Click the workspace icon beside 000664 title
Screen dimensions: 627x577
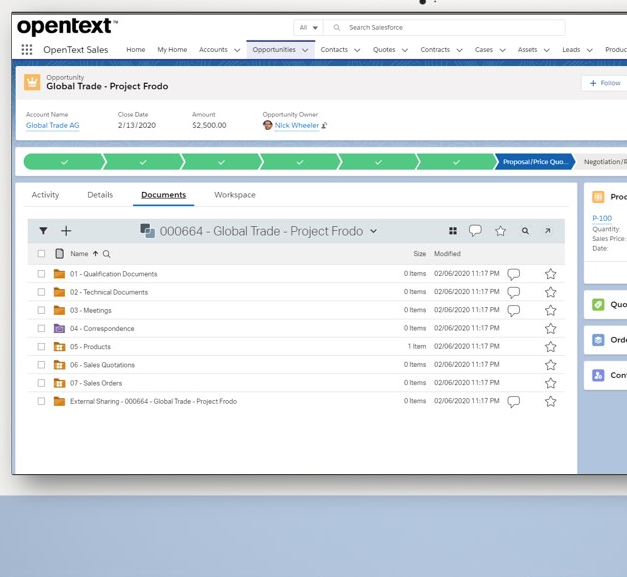[148, 231]
